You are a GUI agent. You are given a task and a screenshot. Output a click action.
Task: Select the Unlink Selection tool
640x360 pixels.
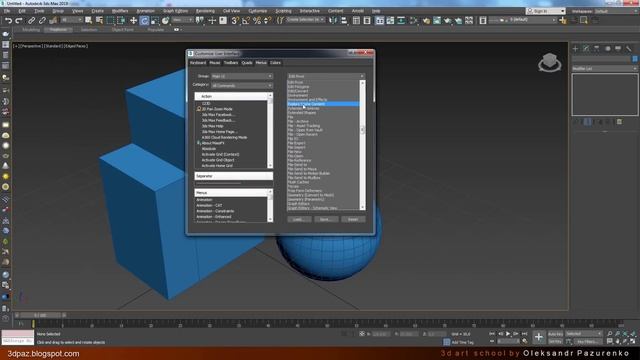click(42, 20)
